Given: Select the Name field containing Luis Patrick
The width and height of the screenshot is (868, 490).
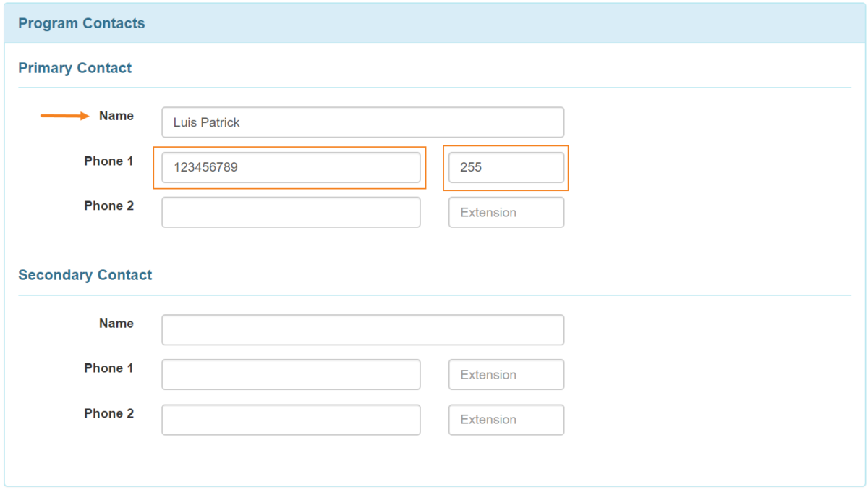Looking at the screenshot, I should (x=362, y=122).
